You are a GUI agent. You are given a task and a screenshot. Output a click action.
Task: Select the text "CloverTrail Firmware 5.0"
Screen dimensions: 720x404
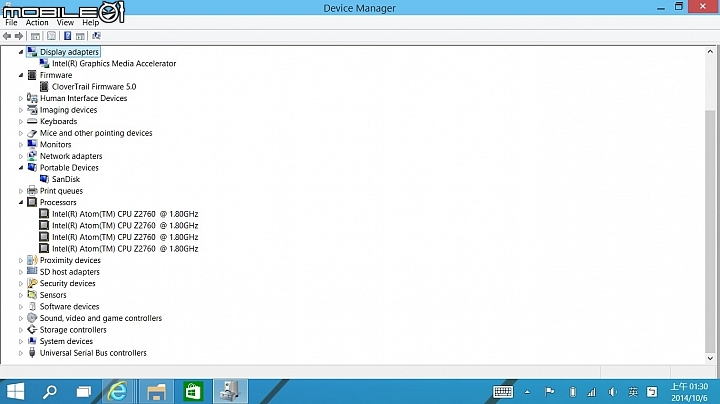(x=94, y=87)
